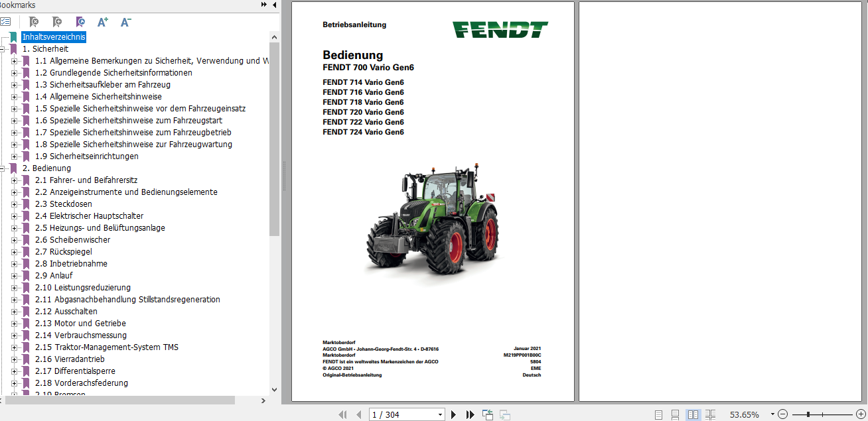Go to 2.6 Scheibenwischer bookmark

tap(73, 240)
